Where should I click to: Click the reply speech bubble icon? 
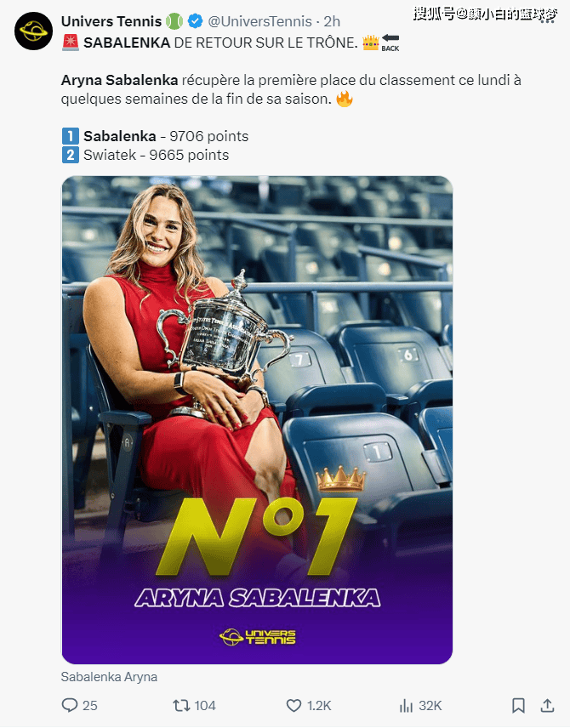click(70, 705)
